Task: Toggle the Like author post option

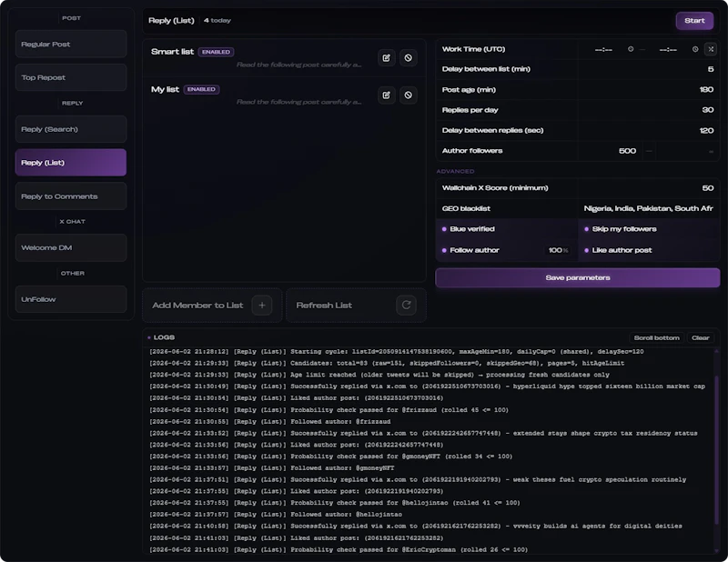Action: click(x=649, y=250)
